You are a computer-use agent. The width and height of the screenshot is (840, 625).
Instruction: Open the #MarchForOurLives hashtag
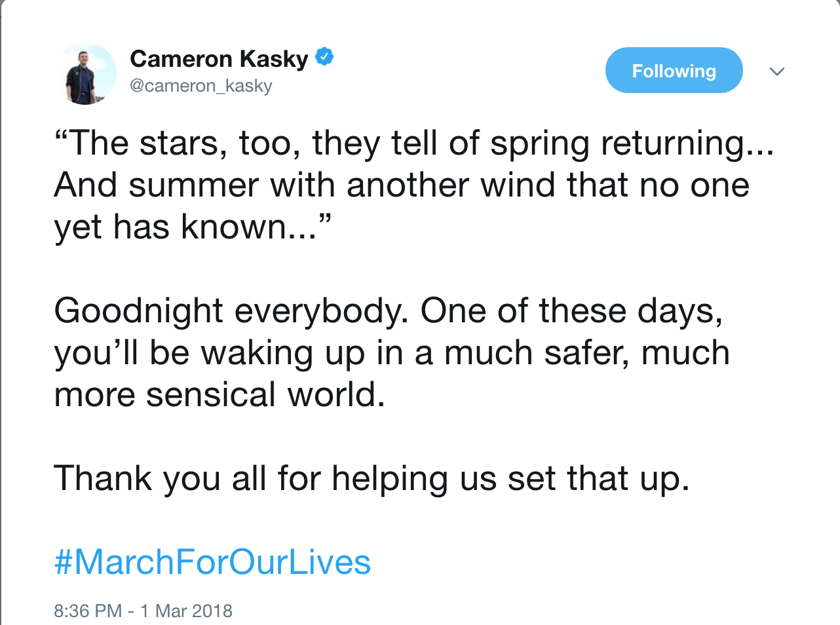point(213,562)
